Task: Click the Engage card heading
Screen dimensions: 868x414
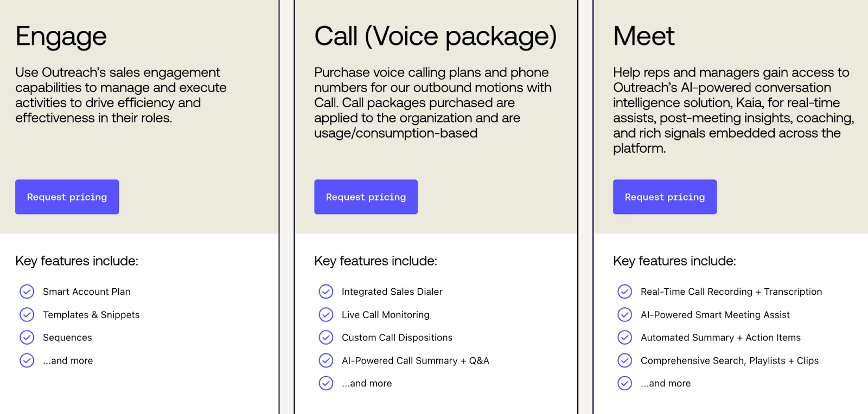Action: click(61, 37)
